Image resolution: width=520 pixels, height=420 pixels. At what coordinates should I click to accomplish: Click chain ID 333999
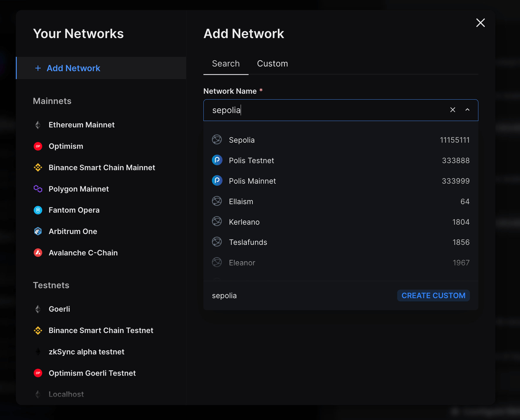coord(456,181)
